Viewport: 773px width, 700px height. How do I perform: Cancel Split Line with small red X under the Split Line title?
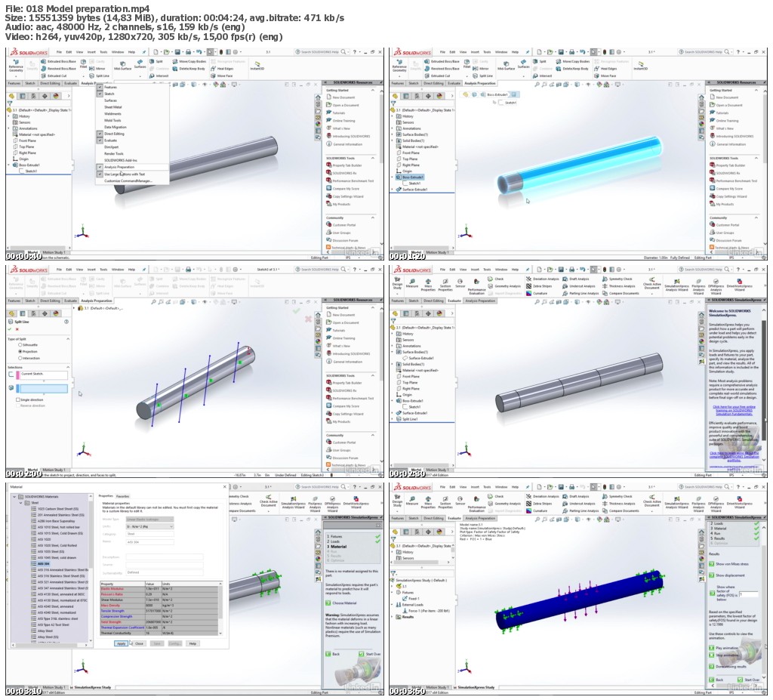point(17,329)
